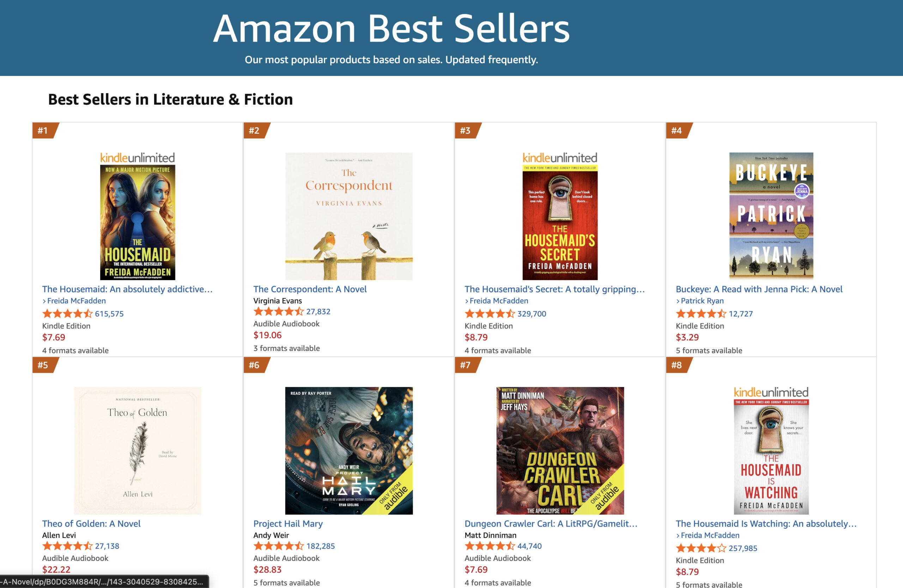Click 'Dungeon Crawler Carl' title link
Image resolution: width=903 pixels, height=588 pixels.
(x=551, y=523)
